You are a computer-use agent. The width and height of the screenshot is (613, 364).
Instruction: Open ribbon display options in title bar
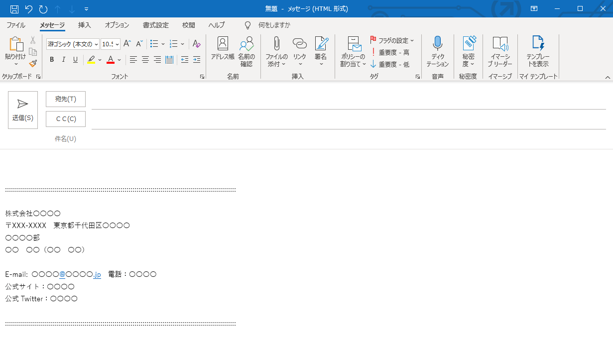point(534,9)
